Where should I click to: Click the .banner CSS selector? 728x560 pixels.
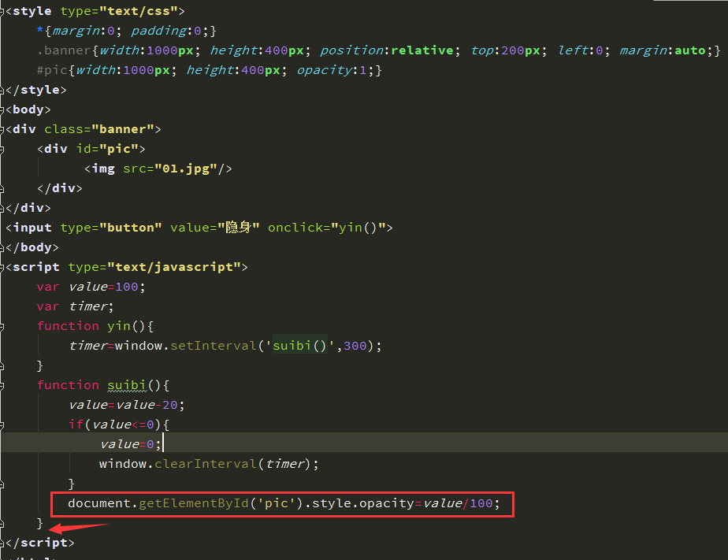pyautogui.click(x=64, y=50)
